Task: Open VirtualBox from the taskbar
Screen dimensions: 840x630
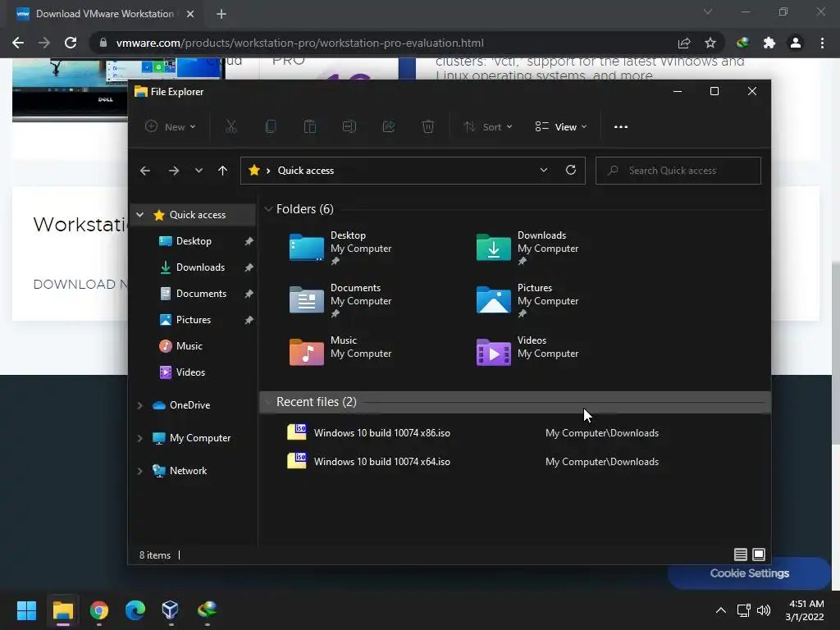Action: point(171,609)
